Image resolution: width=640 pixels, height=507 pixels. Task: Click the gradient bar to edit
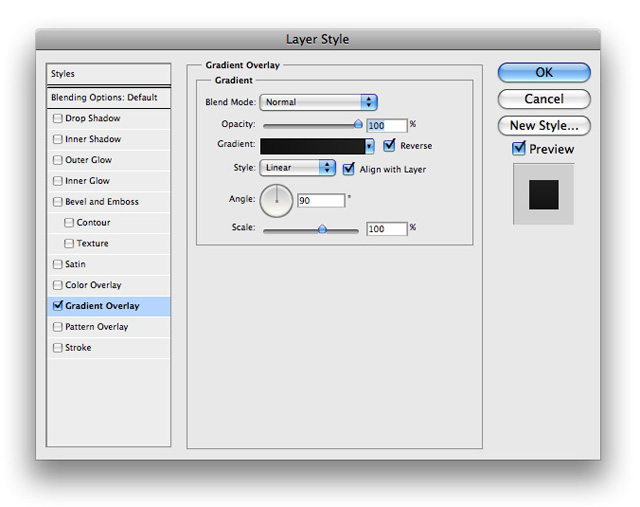pos(313,146)
